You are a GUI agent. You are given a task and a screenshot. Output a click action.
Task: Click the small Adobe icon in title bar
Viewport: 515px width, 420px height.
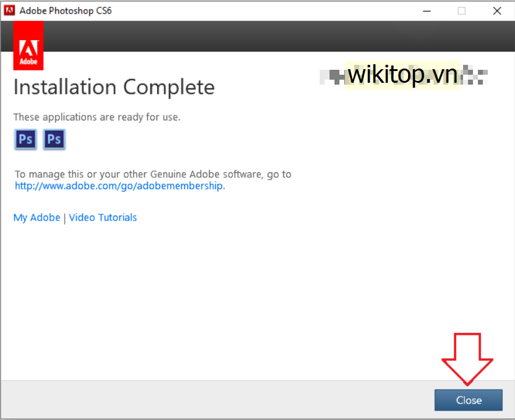point(9,10)
